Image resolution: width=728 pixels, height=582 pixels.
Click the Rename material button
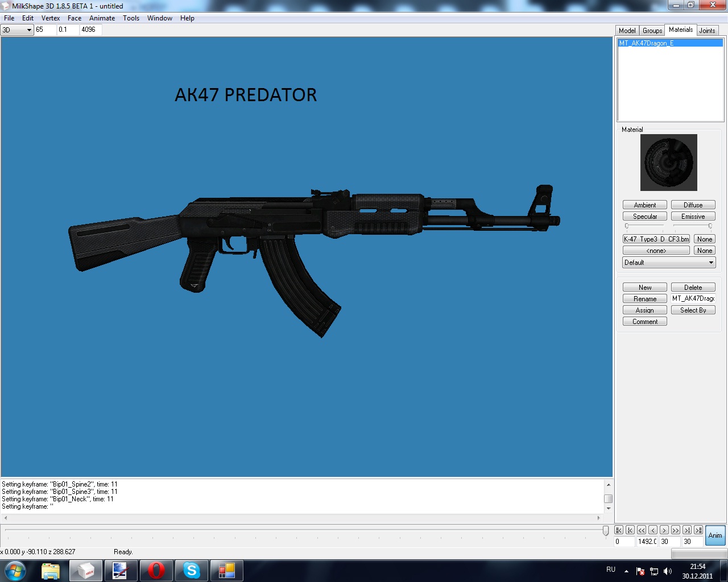(x=645, y=299)
